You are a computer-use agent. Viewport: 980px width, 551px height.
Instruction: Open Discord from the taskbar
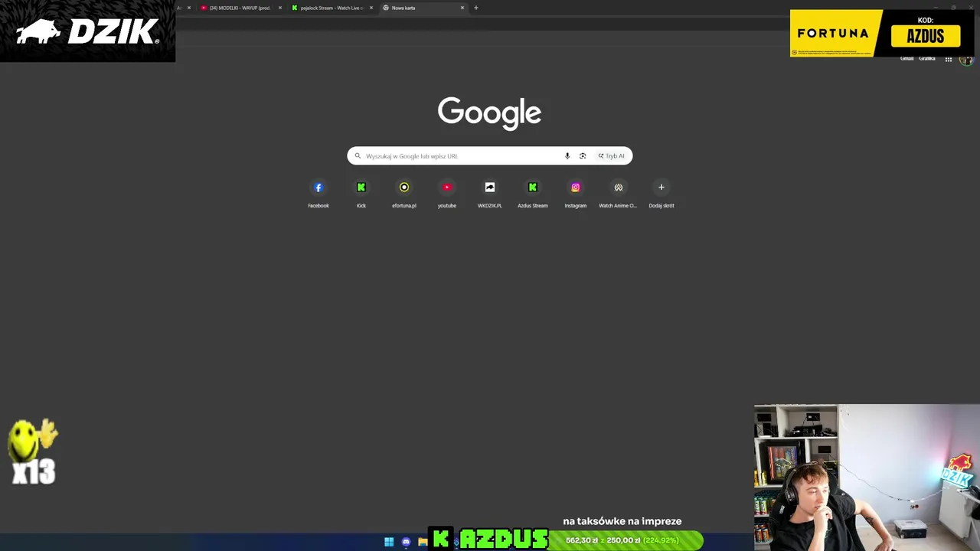(406, 542)
